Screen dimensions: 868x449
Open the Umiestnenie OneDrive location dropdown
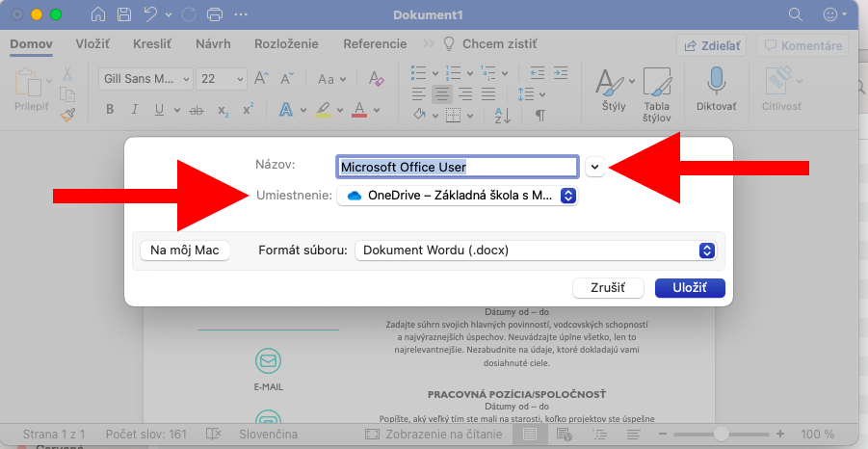(458, 196)
